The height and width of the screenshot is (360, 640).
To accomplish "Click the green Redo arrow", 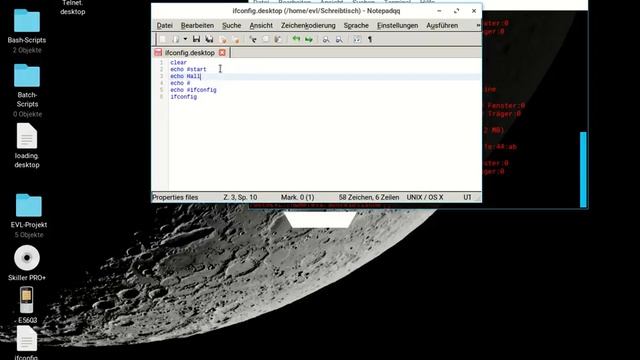I will [x=309, y=39].
